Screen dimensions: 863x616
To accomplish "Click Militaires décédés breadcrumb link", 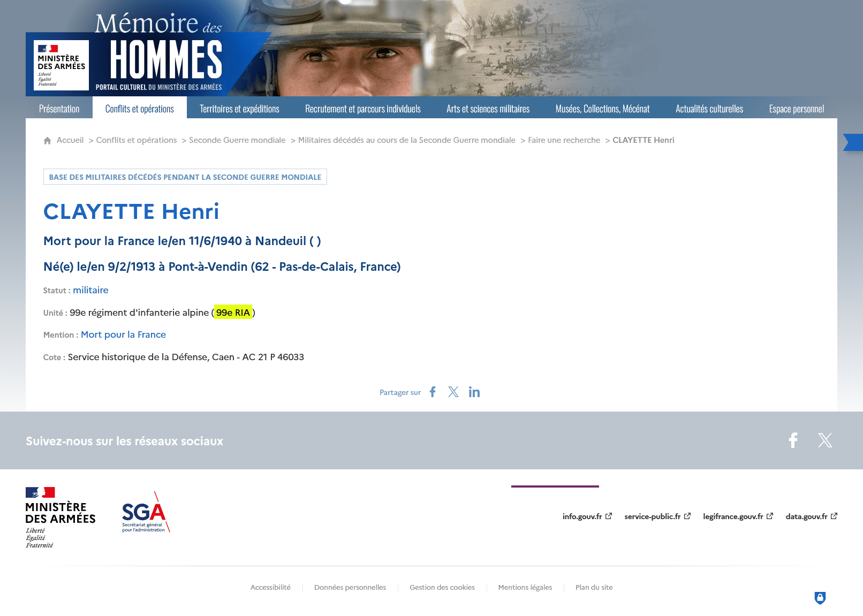I will point(407,140).
